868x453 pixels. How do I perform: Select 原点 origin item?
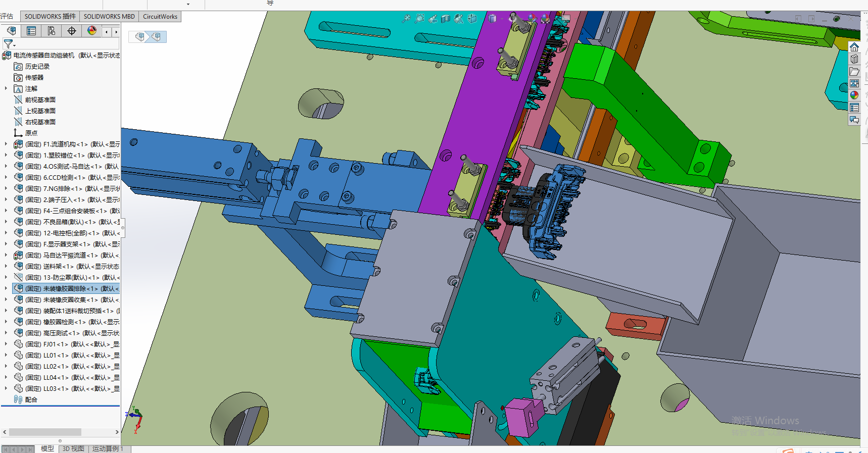(31, 133)
